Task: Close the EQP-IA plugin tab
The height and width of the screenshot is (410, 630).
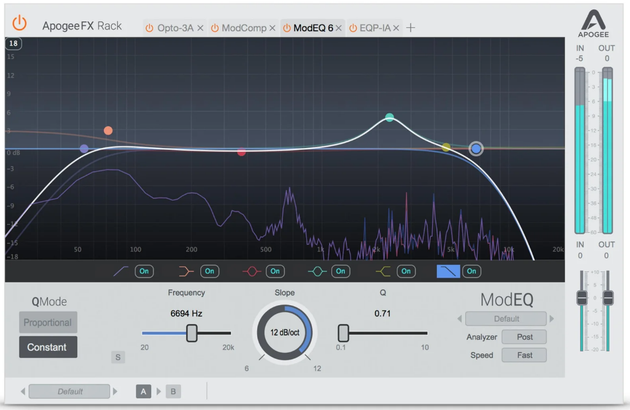Action: point(396,28)
